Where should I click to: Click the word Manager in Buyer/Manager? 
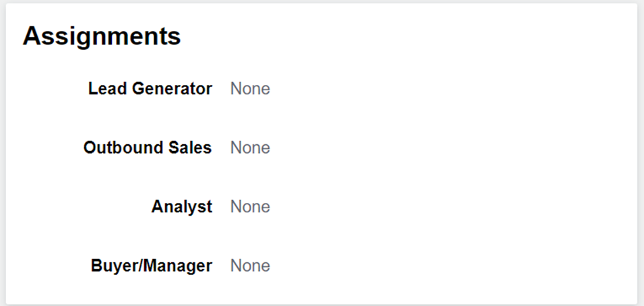(x=174, y=266)
